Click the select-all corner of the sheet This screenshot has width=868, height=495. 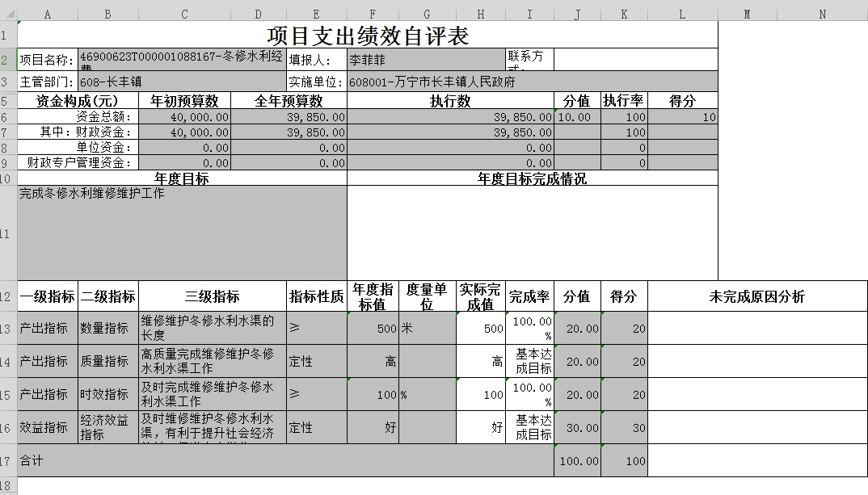[x=8, y=14]
